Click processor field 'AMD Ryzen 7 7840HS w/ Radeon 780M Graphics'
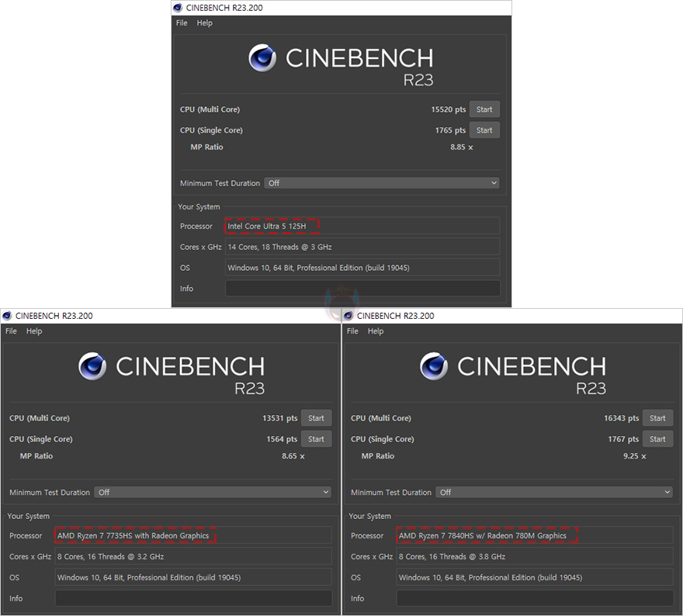Screen dimensions: 683x616 click(x=535, y=535)
